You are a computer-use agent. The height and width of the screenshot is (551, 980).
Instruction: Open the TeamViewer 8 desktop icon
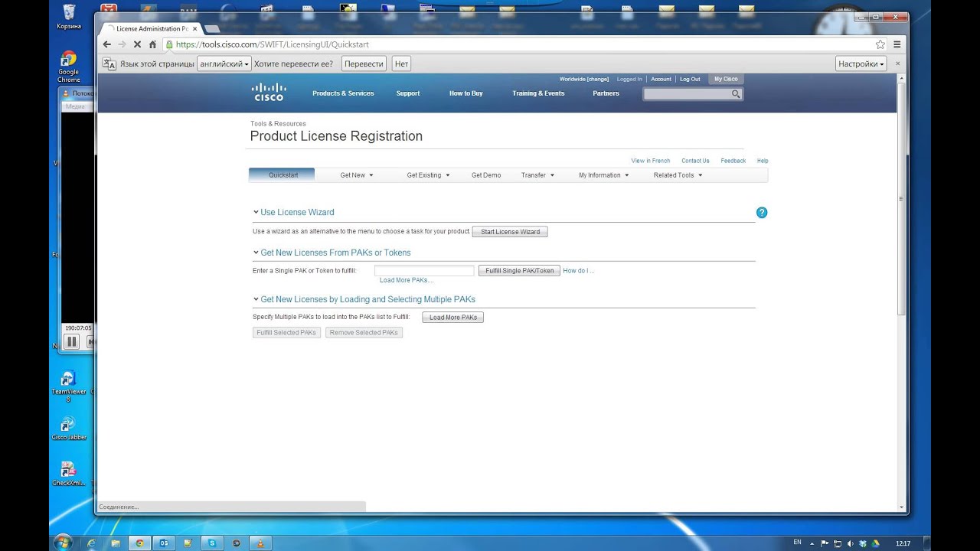(68, 386)
